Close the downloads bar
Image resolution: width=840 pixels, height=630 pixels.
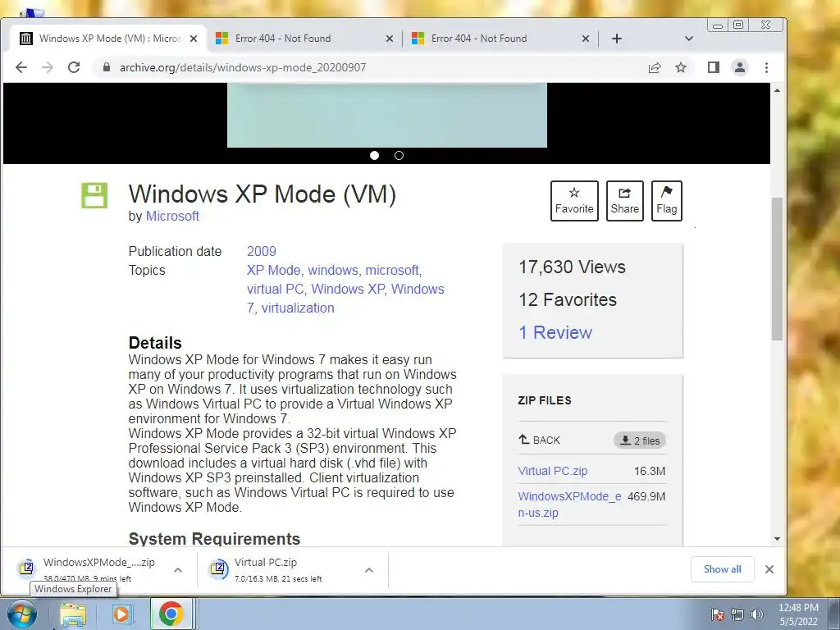[769, 569]
